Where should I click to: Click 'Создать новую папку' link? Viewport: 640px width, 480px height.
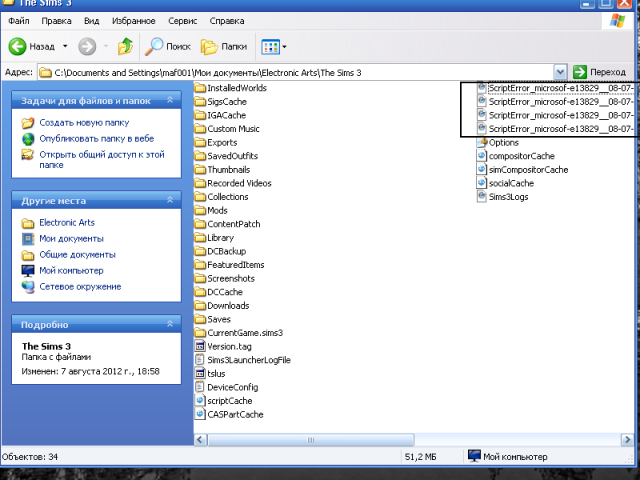pyautogui.click(x=83, y=123)
